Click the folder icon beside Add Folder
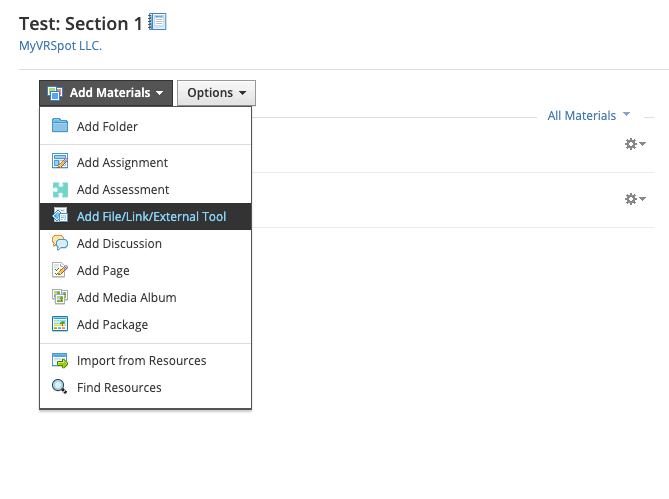Screen dimensions: 669x499 [x=60, y=126]
